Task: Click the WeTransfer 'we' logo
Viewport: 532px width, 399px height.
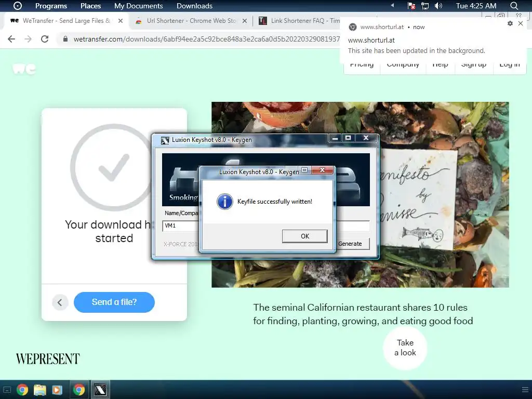Action: [x=24, y=69]
